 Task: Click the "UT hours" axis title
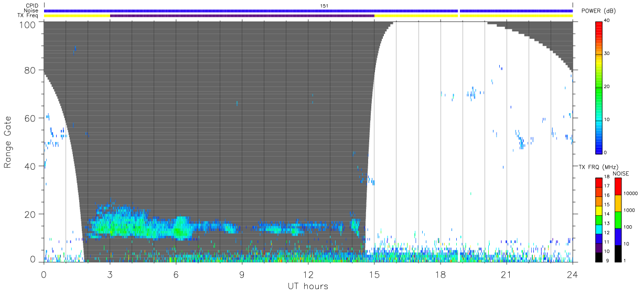tap(307, 286)
